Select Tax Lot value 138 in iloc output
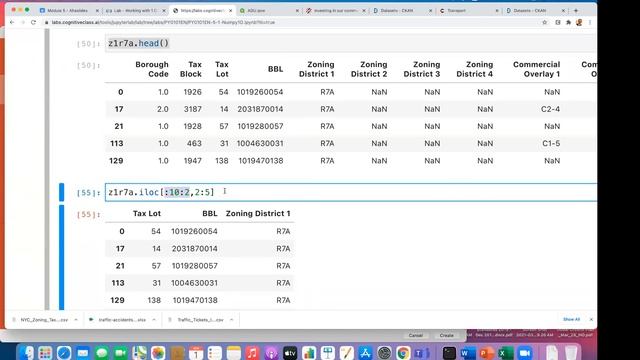This screenshot has height=360, width=640. 154,300
